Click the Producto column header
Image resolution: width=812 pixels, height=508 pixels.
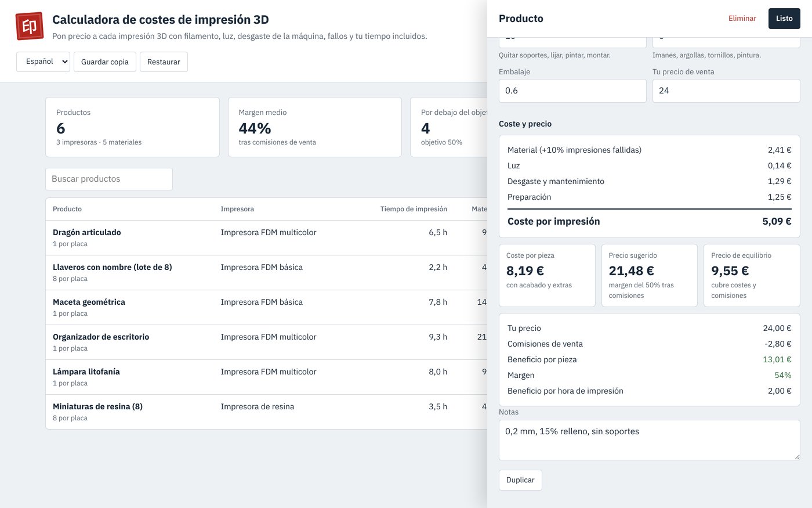(67, 209)
